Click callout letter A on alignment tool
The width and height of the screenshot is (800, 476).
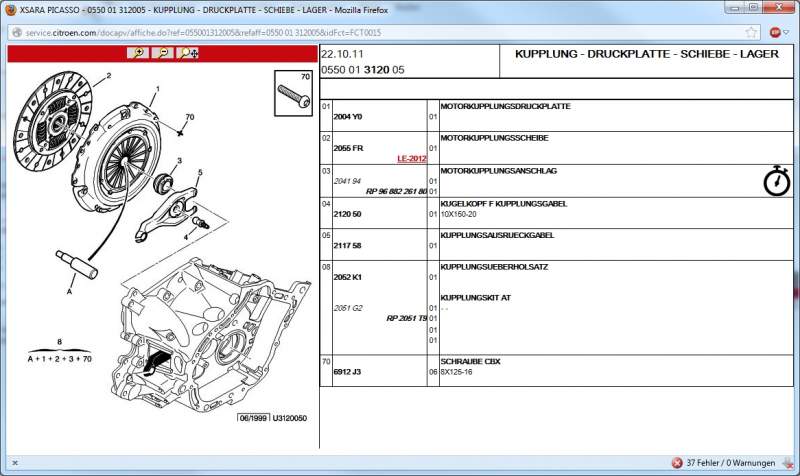(69, 292)
